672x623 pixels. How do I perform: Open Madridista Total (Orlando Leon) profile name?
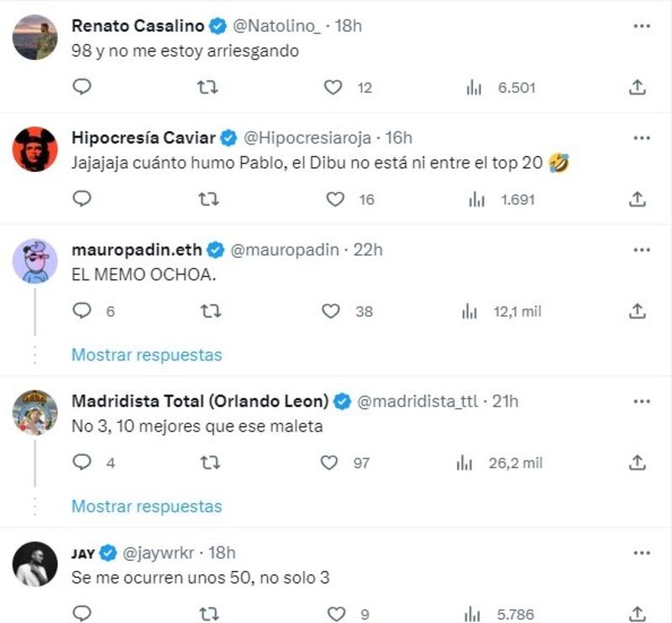pyautogui.click(x=200, y=401)
